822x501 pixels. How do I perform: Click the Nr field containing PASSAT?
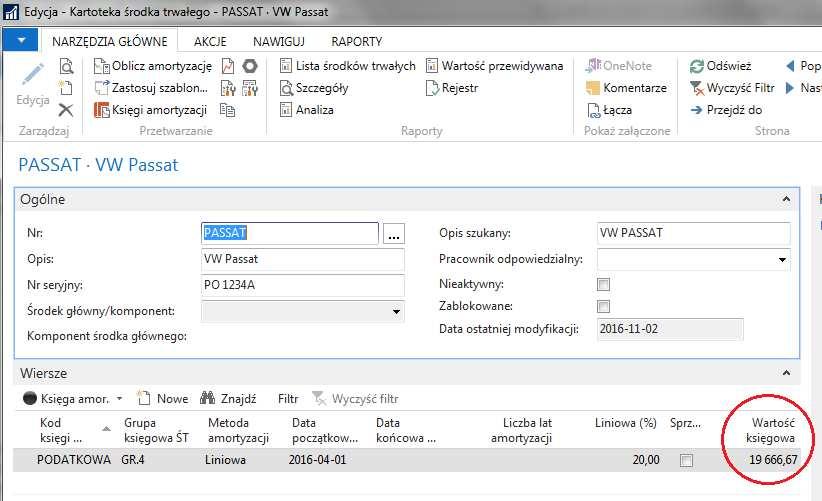point(289,233)
